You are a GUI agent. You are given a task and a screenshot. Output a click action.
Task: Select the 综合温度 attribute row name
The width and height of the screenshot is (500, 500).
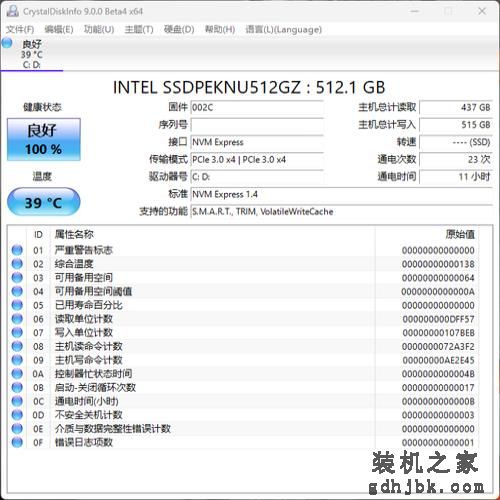click(74, 264)
